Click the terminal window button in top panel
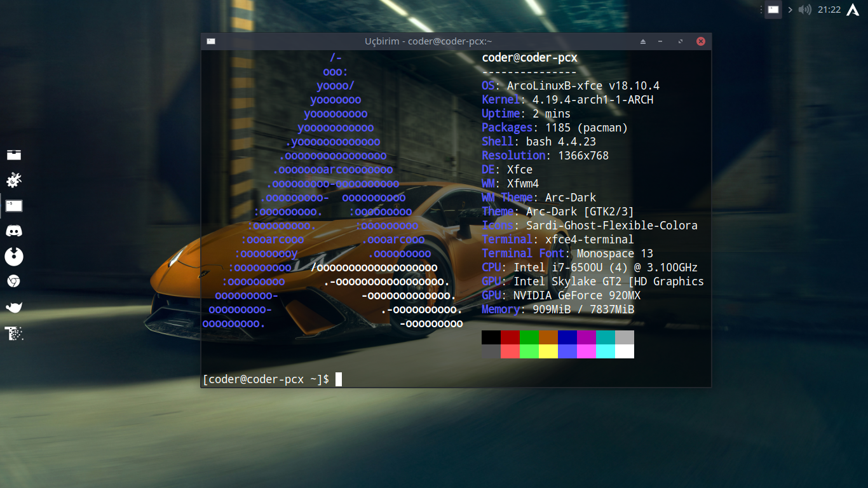868x488 pixels. pyautogui.click(x=773, y=10)
